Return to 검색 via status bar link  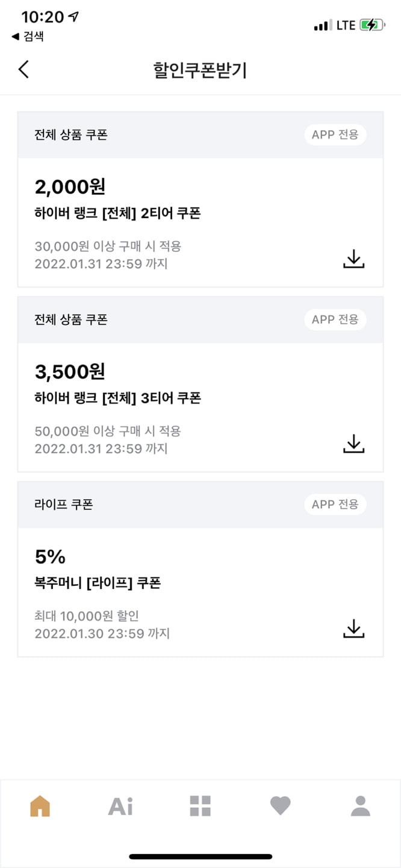point(28,37)
